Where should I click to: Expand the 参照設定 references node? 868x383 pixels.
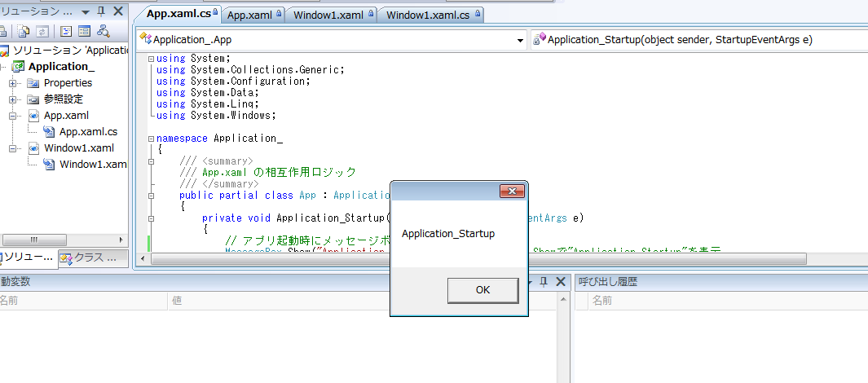point(12,99)
